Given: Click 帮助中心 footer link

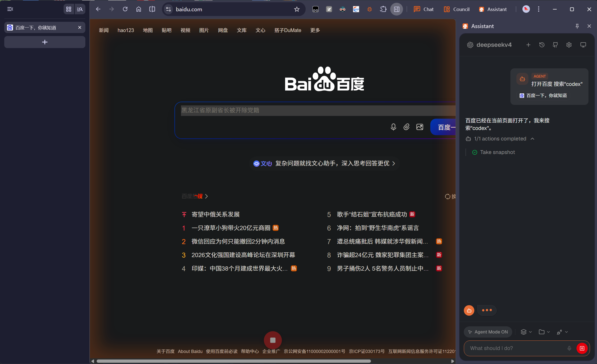Looking at the screenshot, I should pos(250,351).
